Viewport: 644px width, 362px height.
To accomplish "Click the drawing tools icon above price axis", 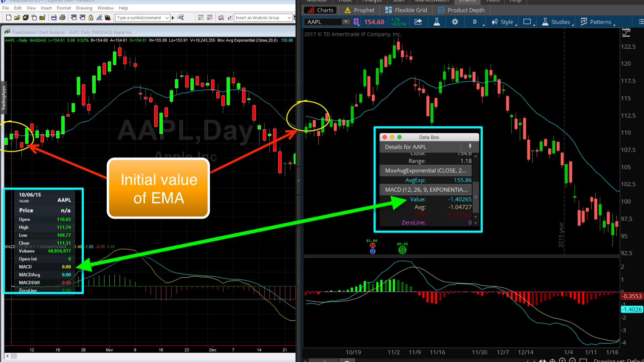I will pos(626,33).
